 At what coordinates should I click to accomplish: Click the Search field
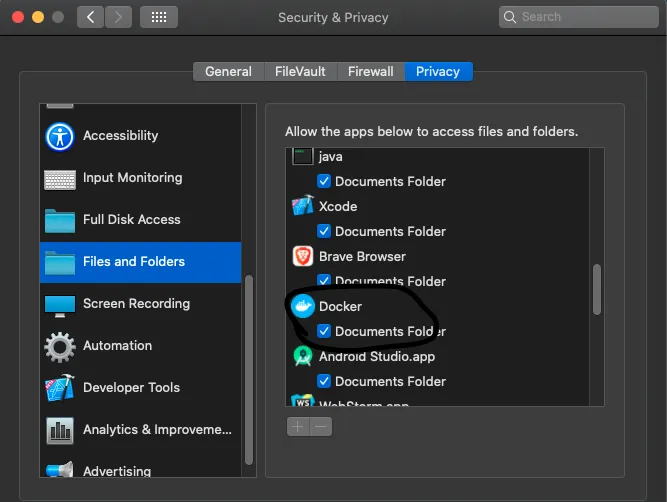click(x=576, y=17)
